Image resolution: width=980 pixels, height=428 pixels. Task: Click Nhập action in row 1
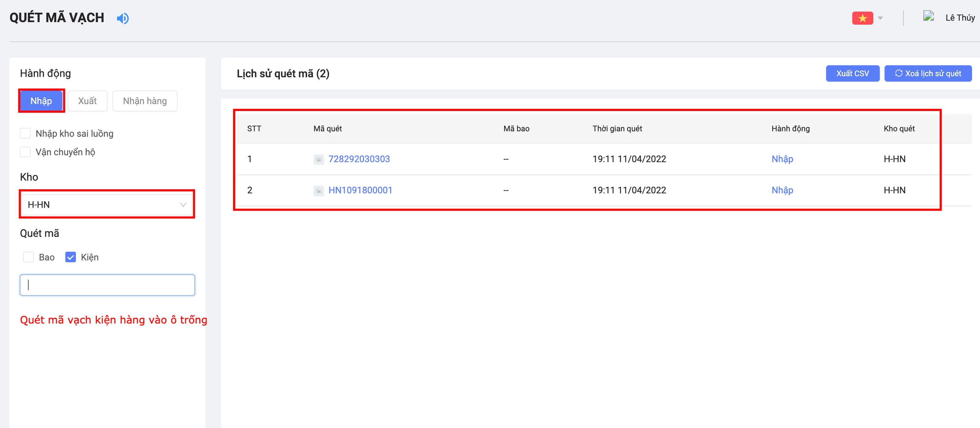click(x=782, y=159)
